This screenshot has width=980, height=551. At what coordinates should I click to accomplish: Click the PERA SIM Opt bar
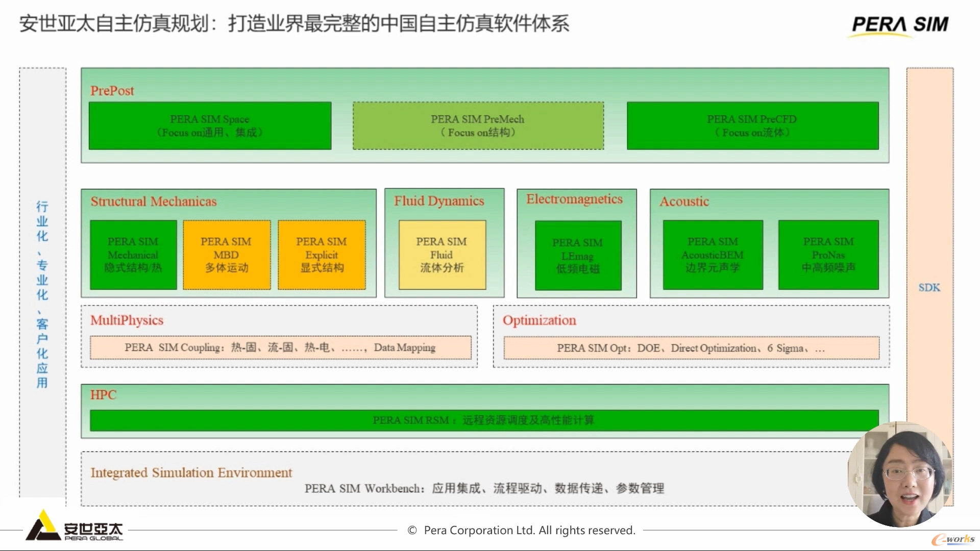(x=692, y=348)
